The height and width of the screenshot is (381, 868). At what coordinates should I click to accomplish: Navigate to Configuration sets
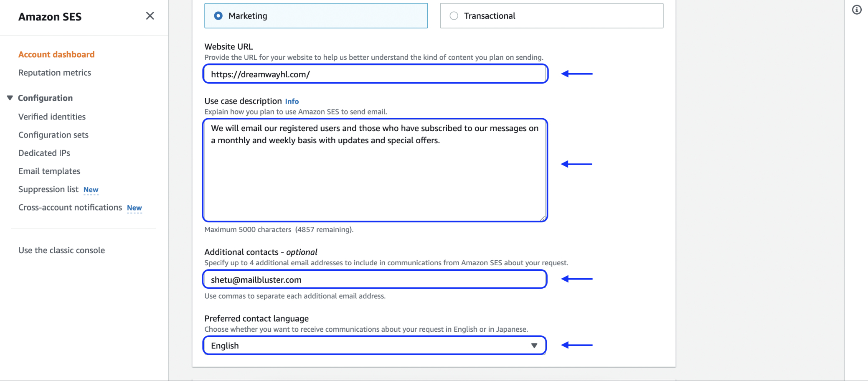coord(53,135)
